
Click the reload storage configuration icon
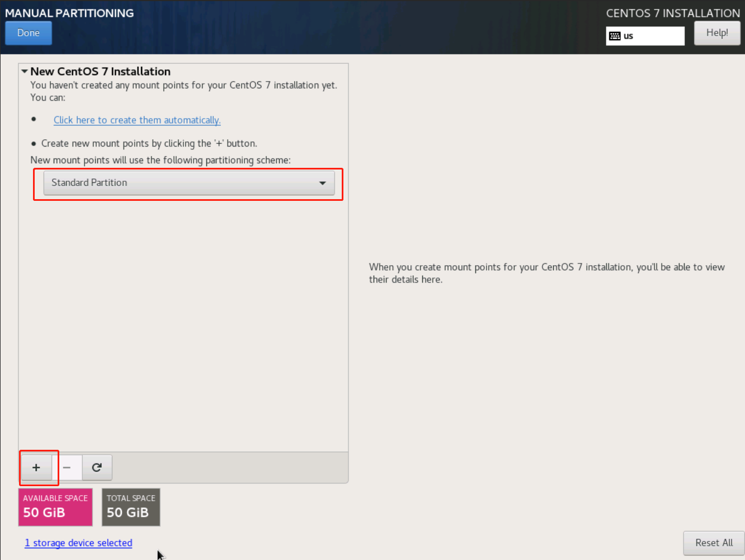point(97,468)
